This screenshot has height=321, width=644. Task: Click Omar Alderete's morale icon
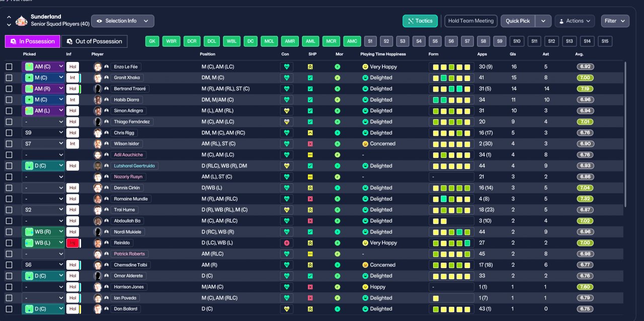click(337, 276)
